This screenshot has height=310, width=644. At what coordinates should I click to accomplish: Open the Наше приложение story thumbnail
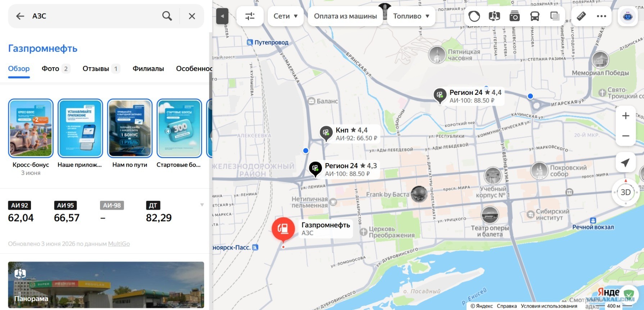point(80,128)
